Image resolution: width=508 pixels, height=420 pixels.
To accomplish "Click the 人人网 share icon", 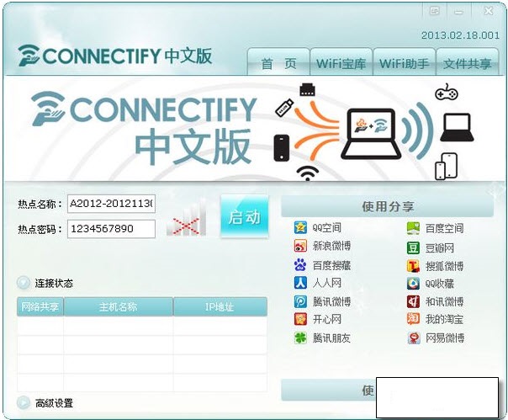I will click(x=300, y=283).
